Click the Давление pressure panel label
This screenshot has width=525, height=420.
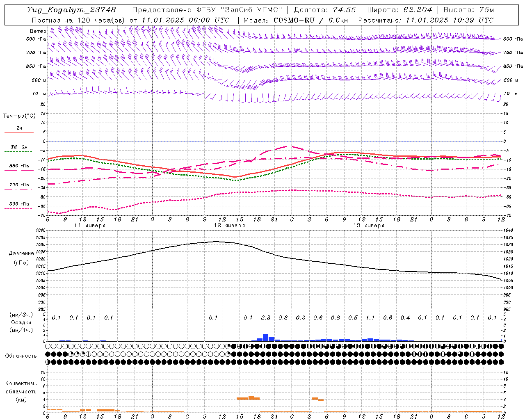click(x=21, y=253)
